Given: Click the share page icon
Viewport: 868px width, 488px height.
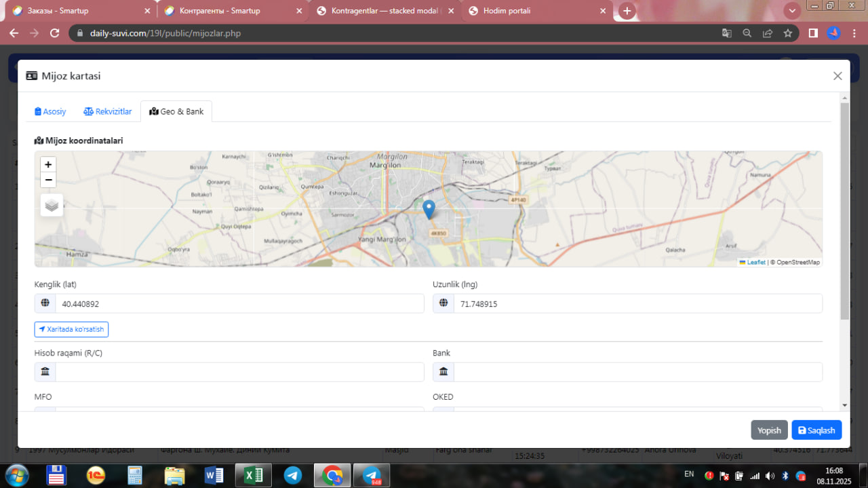Looking at the screenshot, I should (768, 33).
